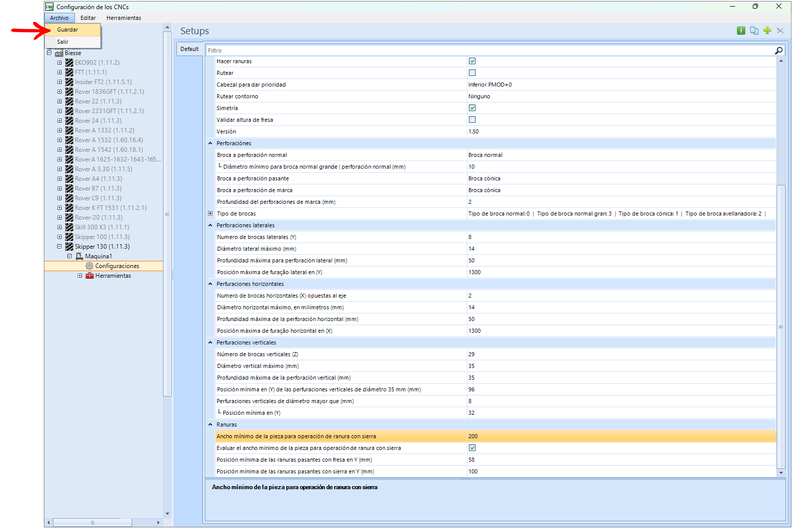Expand the Rover A 1332 tree node
This screenshot has height=532, width=792.
click(x=59, y=130)
